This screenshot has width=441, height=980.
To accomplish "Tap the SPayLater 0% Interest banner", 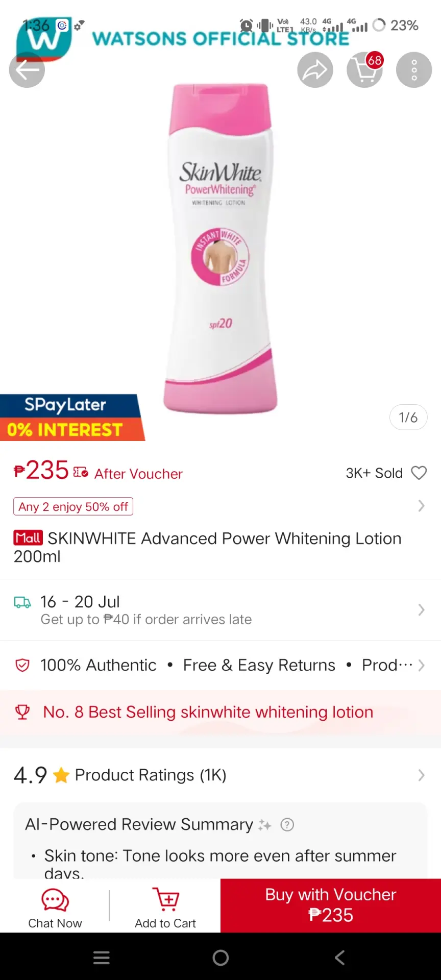I will [72, 418].
